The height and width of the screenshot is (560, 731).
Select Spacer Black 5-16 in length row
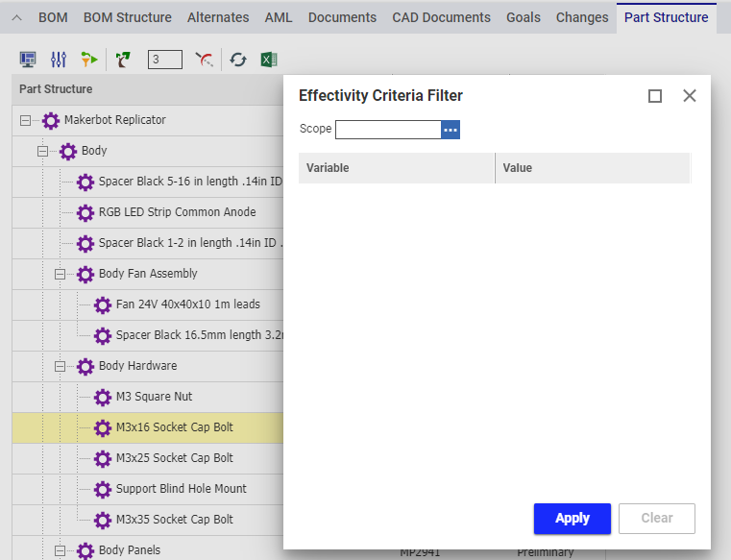(x=148, y=182)
